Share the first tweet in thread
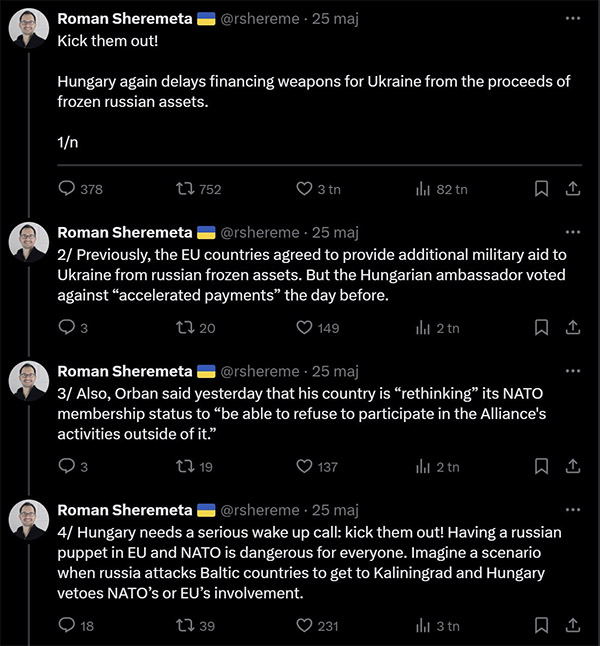This screenshot has width=600, height=646. click(573, 189)
